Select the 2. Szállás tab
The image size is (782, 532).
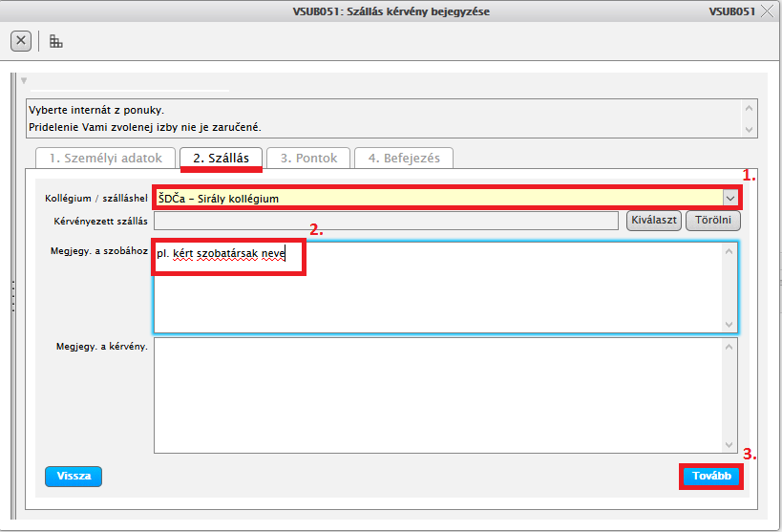tap(221, 158)
